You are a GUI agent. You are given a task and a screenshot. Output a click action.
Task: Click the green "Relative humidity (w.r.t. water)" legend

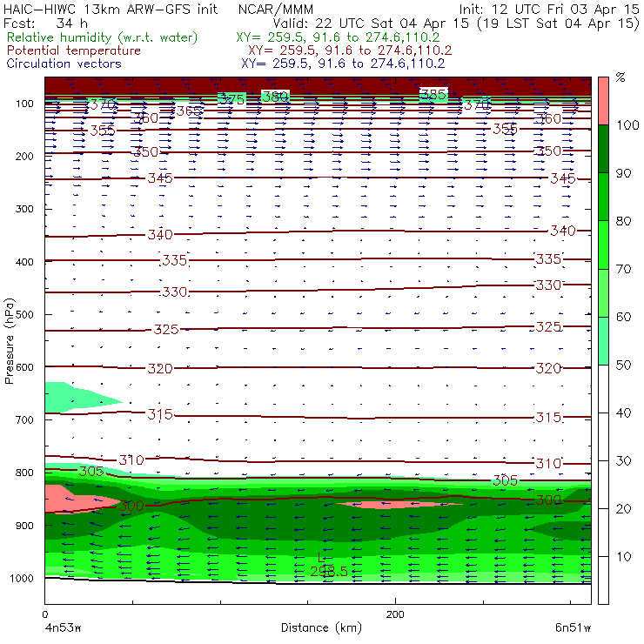(103, 37)
